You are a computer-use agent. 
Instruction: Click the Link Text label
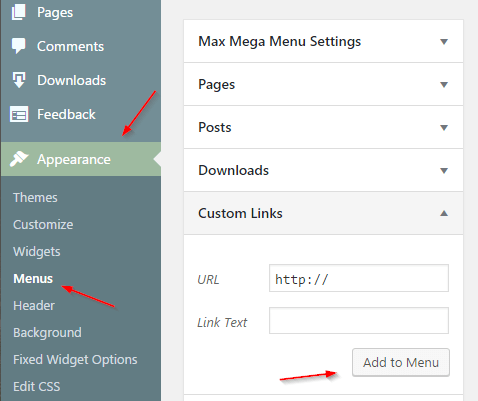click(x=222, y=322)
